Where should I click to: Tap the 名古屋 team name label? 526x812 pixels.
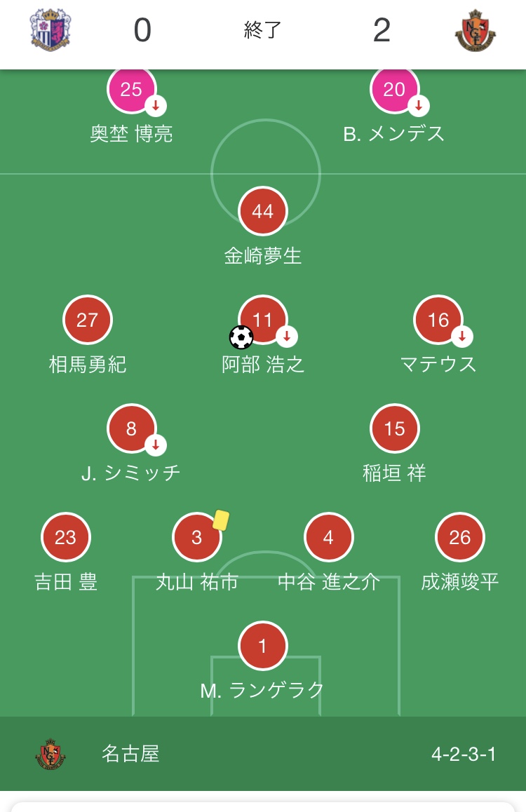(130, 754)
